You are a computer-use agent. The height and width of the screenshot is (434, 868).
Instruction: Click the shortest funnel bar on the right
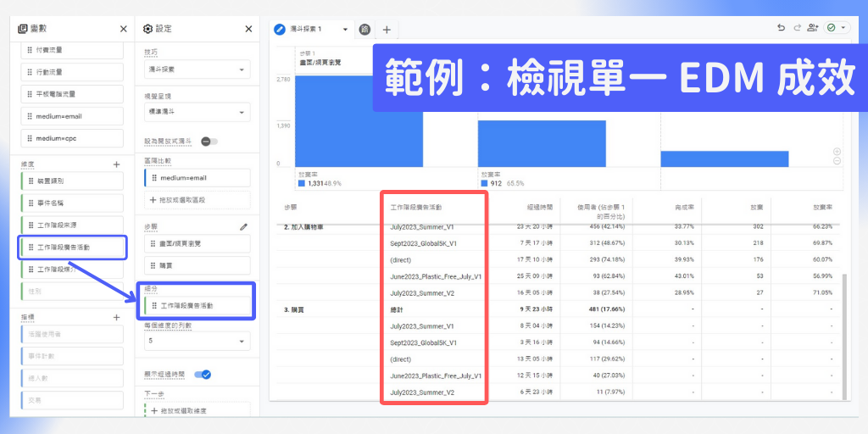pyautogui.click(x=724, y=159)
